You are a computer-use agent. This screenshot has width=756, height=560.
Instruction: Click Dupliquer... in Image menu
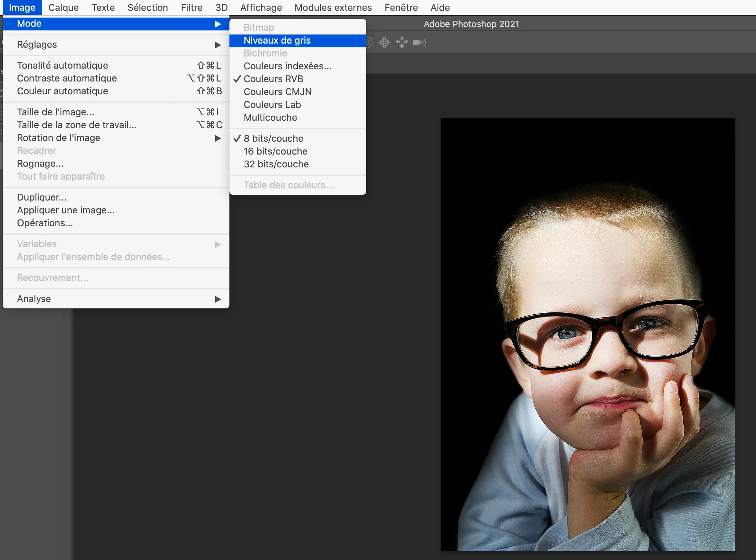pos(42,197)
